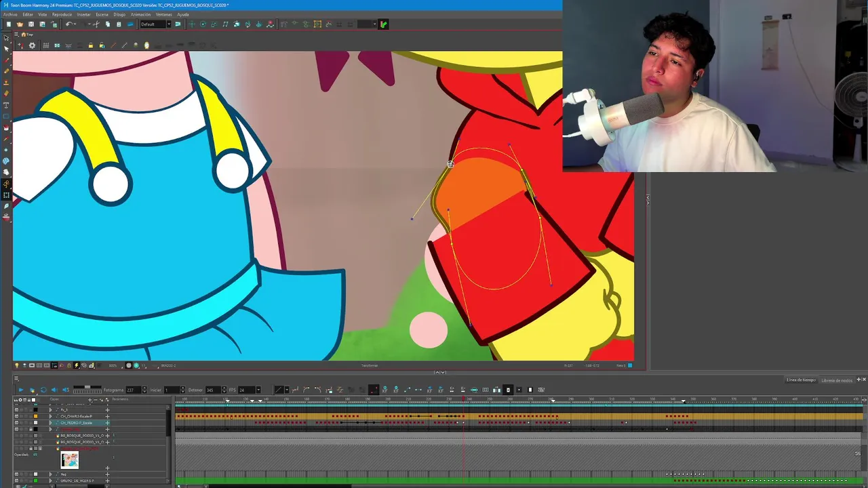
Task: Click the Open folder icon in top toolbar
Action: (20, 24)
